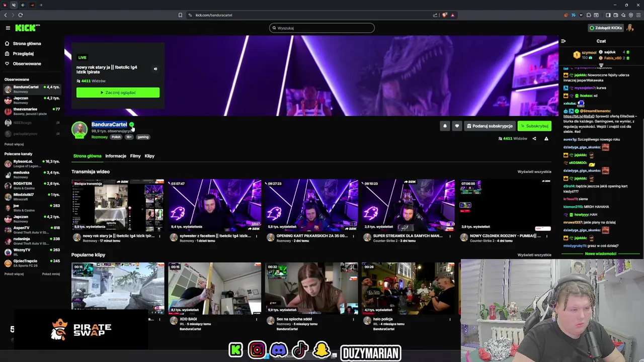Image resolution: width=644 pixels, height=362 pixels.
Task: Expand followed channels with 'Pokaż więcej'
Action: point(14,144)
